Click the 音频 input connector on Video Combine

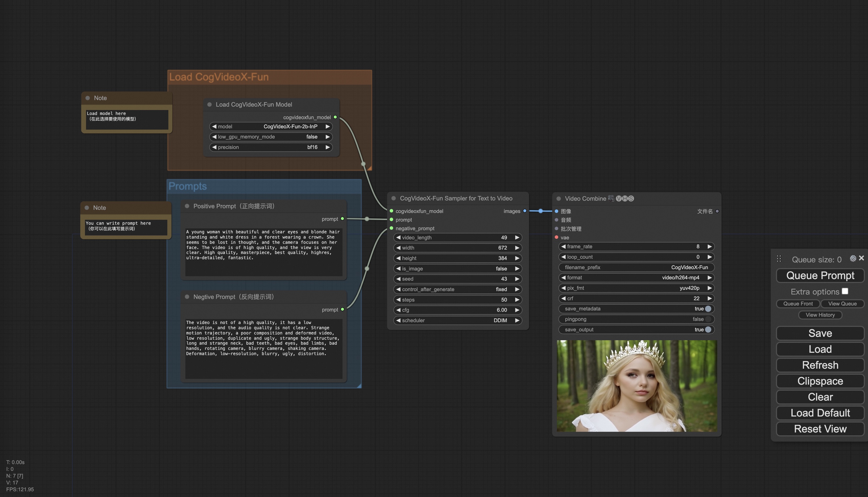point(557,220)
